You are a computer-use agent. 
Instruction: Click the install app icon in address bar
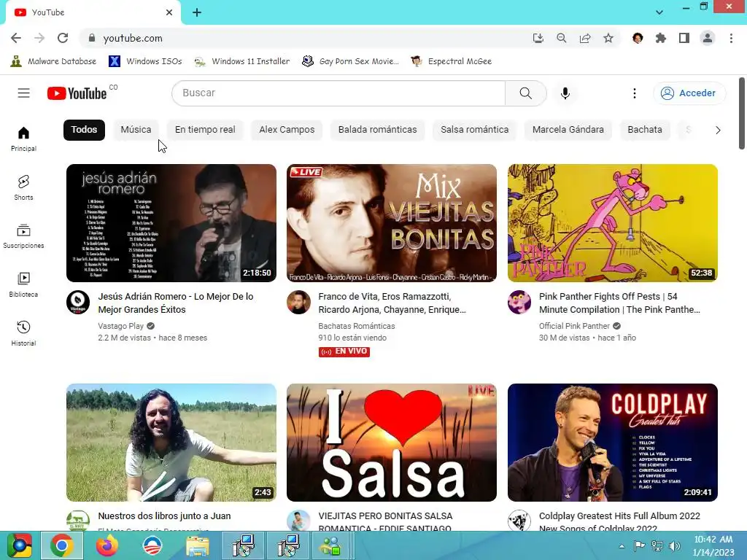[538, 38]
